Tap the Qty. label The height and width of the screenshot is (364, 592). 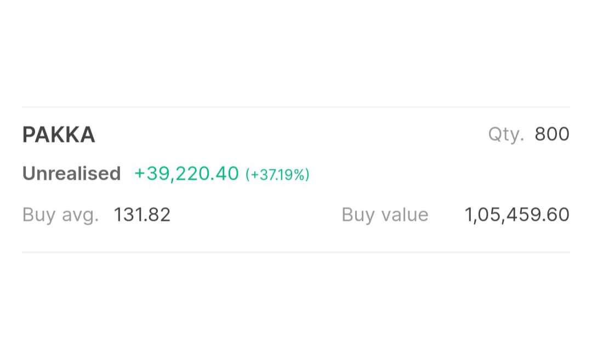(505, 135)
